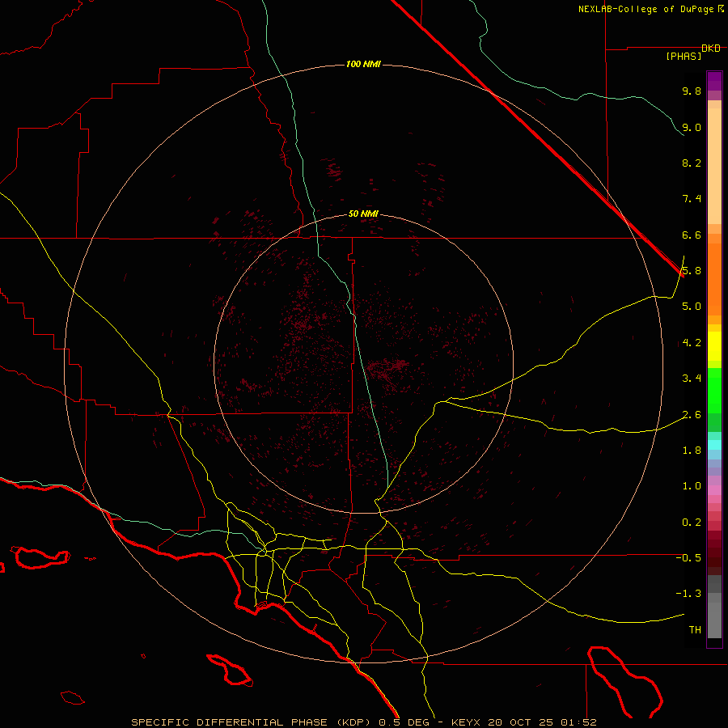
Task: Click the 2.6 legend value label
Action: (692, 415)
